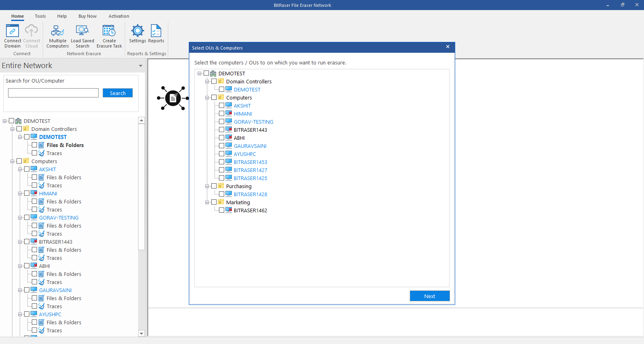This screenshot has width=644, height=344.
Task: Focus the Search for OU/Computer field
Action: [x=53, y=93]
